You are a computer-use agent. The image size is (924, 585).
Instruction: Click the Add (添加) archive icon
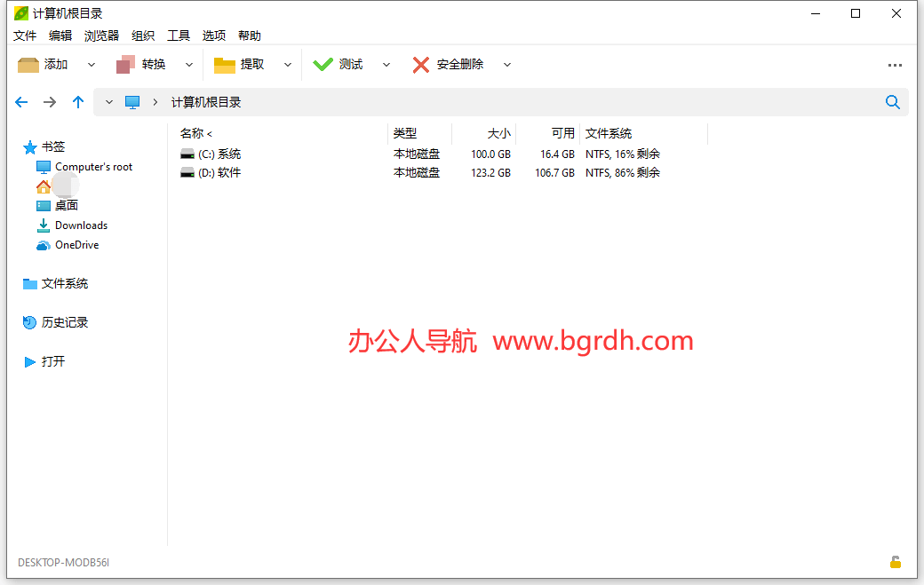coord(28,65)
